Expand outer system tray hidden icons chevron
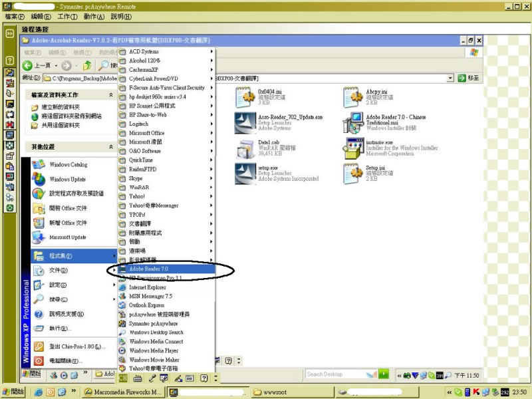The width and height of the screenshot is (532, 399). pyautogui.click(x=450, y=392)
